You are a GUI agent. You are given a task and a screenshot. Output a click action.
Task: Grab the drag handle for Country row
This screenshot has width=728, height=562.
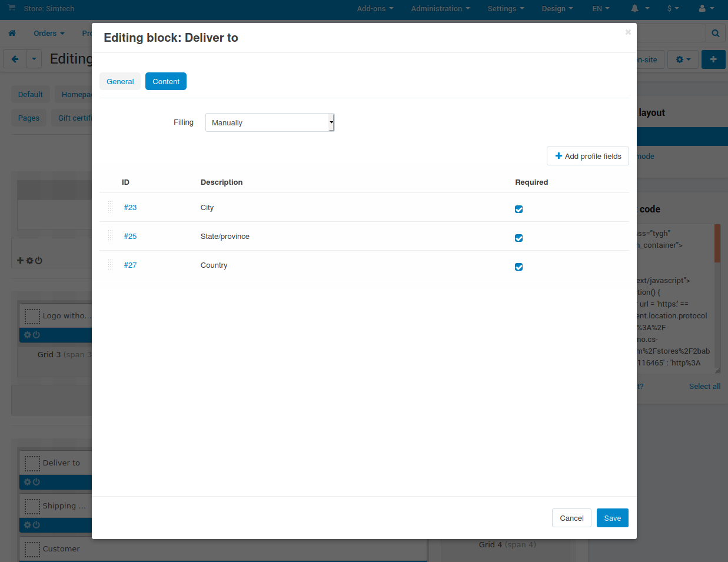pyautogui.click(x=110, y=265)
